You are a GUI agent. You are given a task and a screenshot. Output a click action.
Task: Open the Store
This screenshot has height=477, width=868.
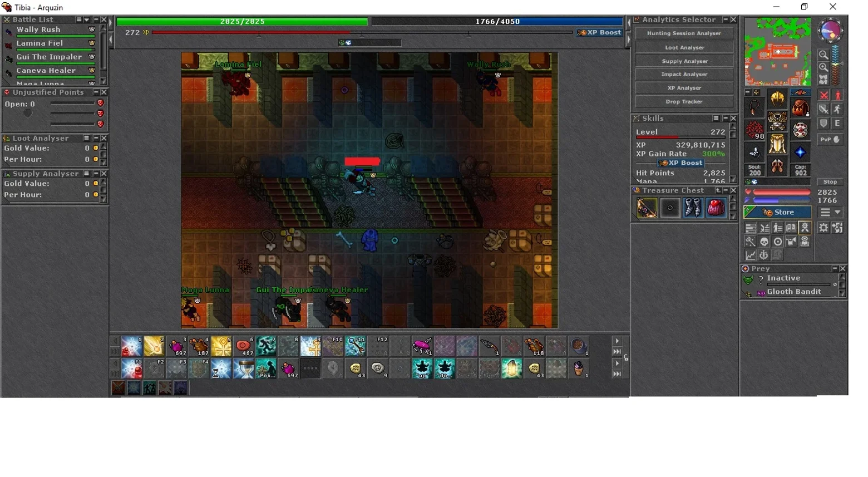click(x=777, y=212)
